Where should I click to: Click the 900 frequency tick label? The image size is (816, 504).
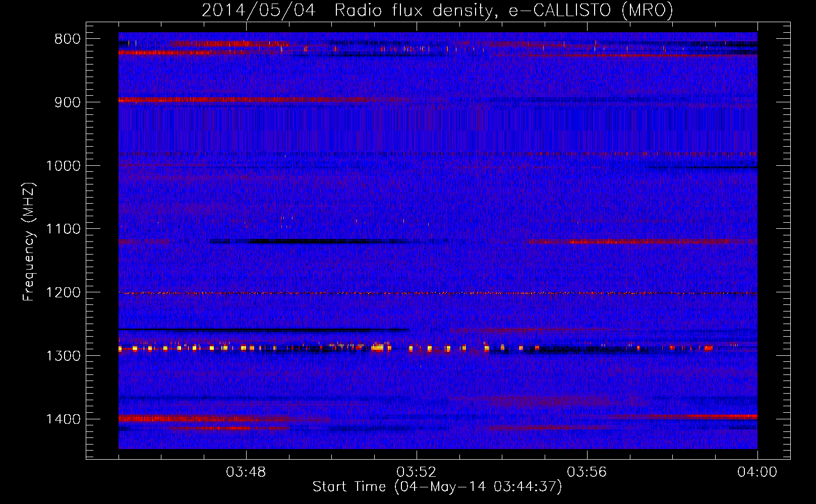click(x=68, y=102)
